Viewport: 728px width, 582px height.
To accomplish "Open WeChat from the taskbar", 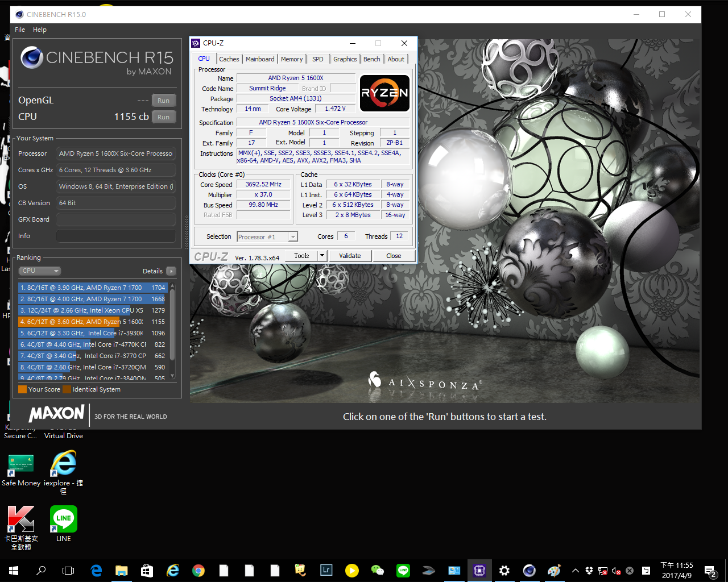I will (378, 571).
